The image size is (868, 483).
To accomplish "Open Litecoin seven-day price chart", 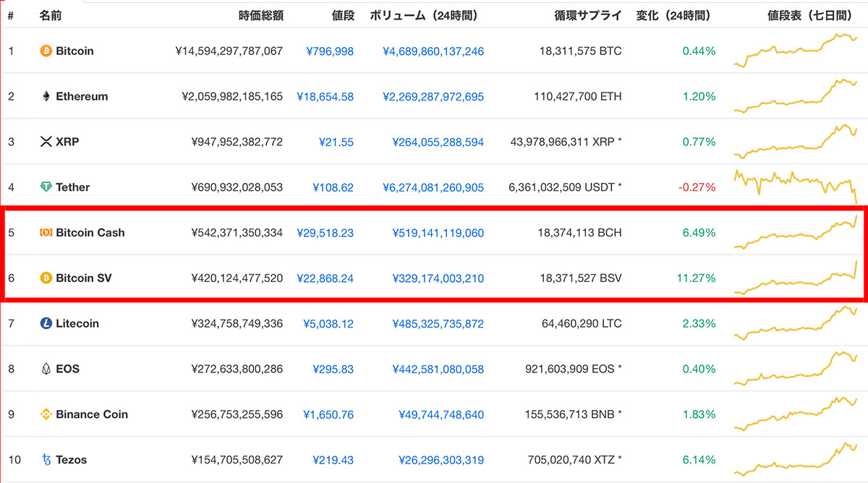I will (796, 322).
